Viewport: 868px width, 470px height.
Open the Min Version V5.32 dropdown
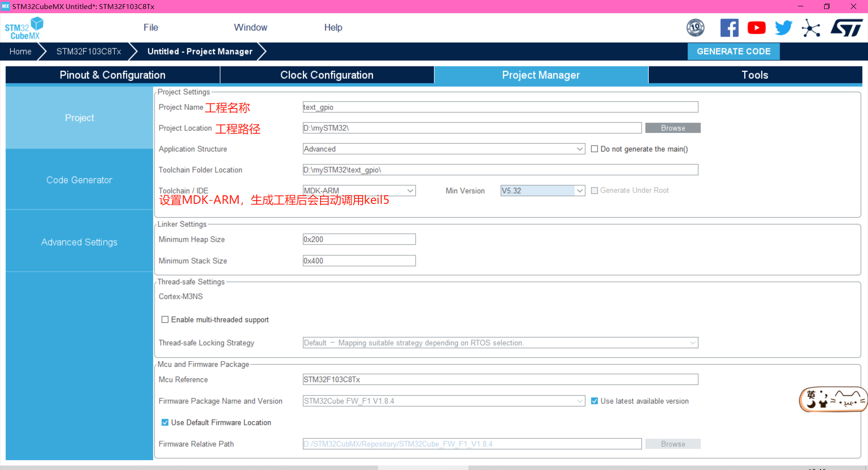[542, 190]
